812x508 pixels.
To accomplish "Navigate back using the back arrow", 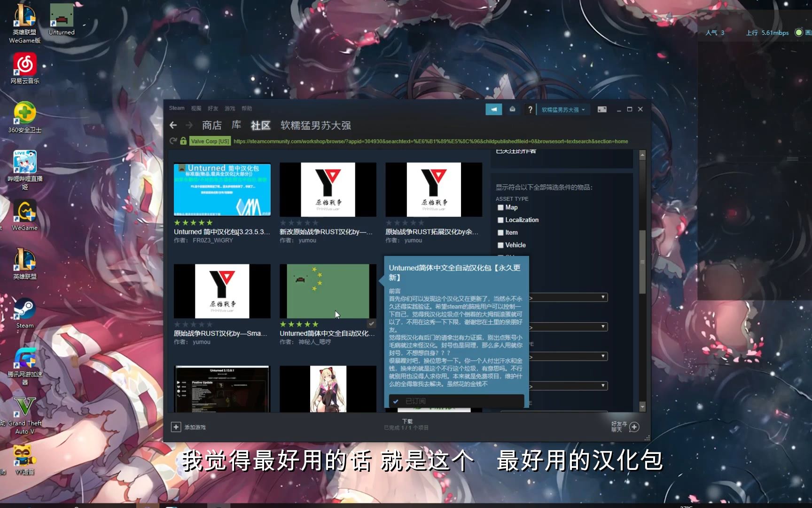I will coord(173,125).
